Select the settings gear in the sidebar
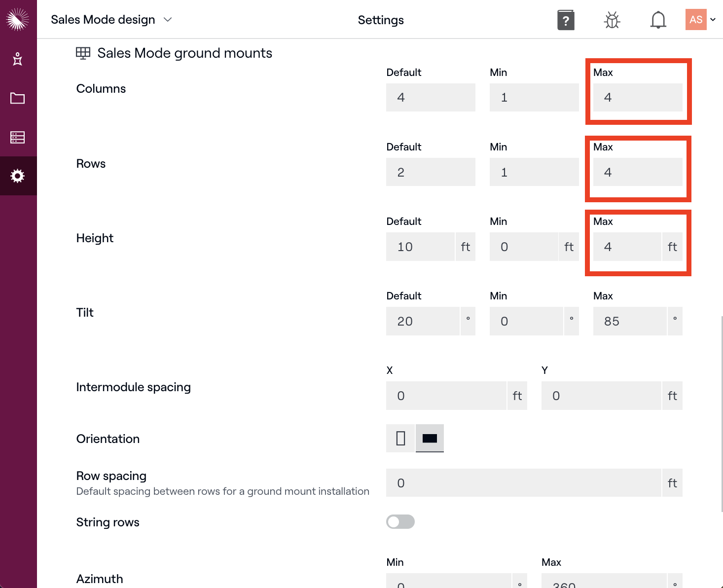Image resolution: width=723 pixels, height=588 pixels. coord(18,176)
